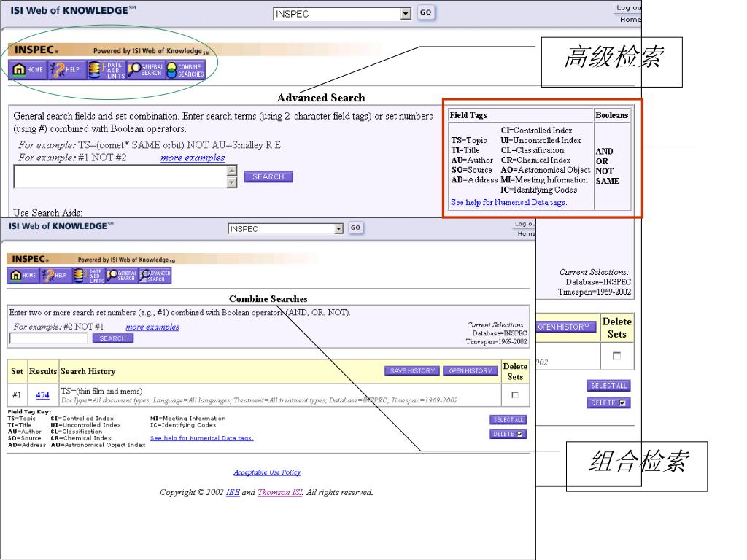Click HOME icon in Advanced Search toolbar
747x560 pixels.
(28, 69)
